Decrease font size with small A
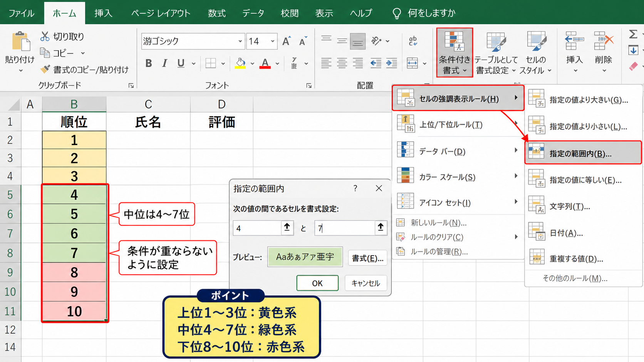 click(x=303, y=41)
